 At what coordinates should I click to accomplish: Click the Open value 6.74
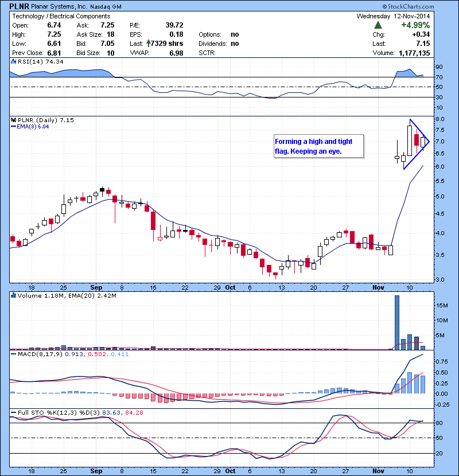[x=54, y=25]
